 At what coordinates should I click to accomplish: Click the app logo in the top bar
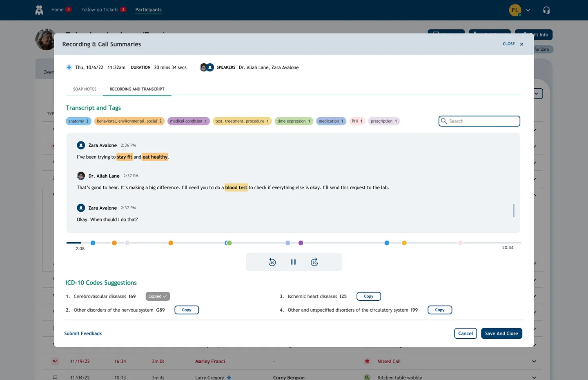click(x=39, y=10)
